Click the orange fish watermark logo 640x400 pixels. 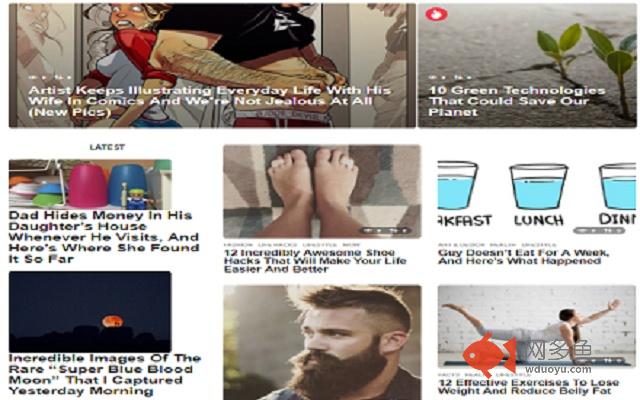coord(489,353)
